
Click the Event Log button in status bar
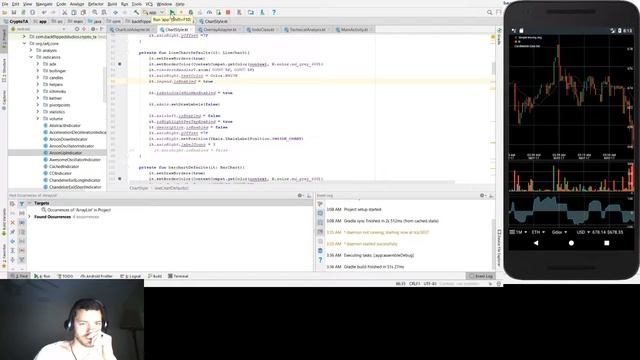[x=481, y=276]
